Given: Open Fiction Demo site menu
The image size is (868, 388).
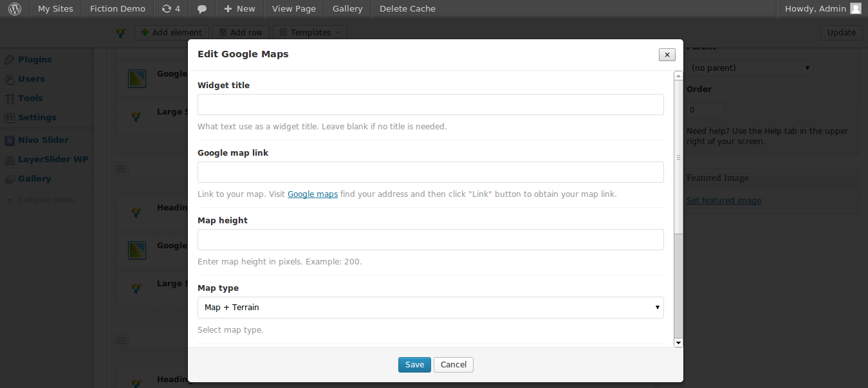Looking at the screenshot, I should coord(118,9).
